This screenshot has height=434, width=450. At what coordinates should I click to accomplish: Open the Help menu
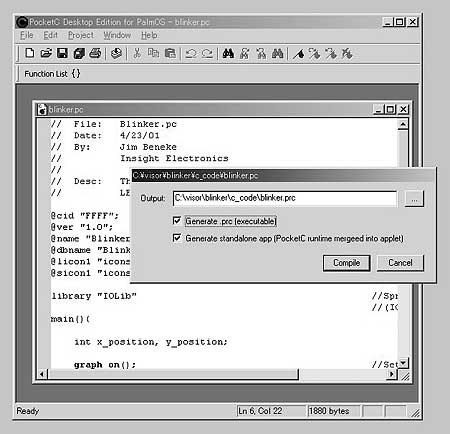tap(149, 35)
